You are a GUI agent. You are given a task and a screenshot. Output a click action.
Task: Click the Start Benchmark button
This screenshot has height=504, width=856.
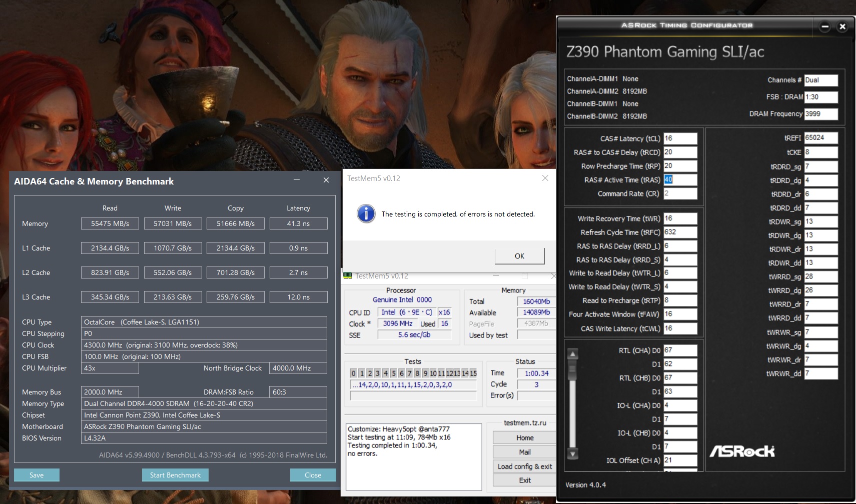click(x=175, y=475)
